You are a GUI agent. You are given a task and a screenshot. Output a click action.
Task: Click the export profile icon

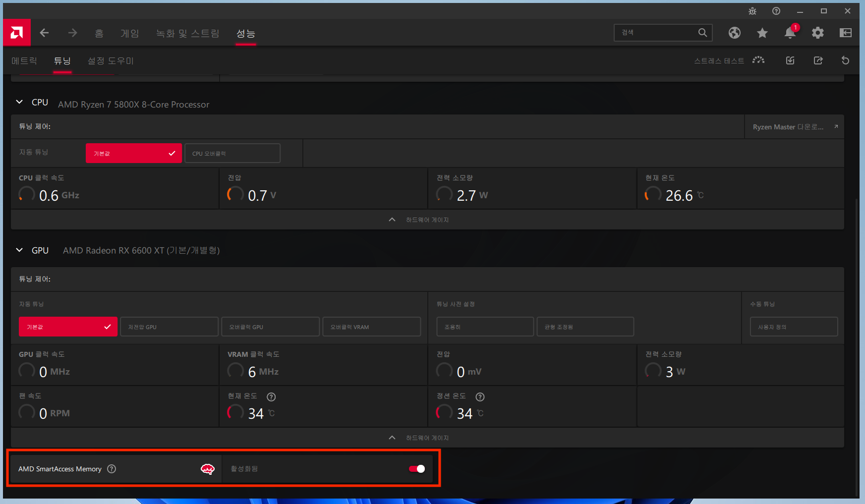pyautogui.click(x=818, y=60)
